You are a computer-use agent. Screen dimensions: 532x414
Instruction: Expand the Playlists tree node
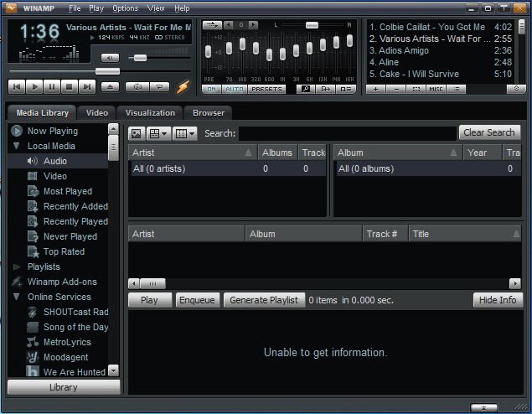coord(16,267)
